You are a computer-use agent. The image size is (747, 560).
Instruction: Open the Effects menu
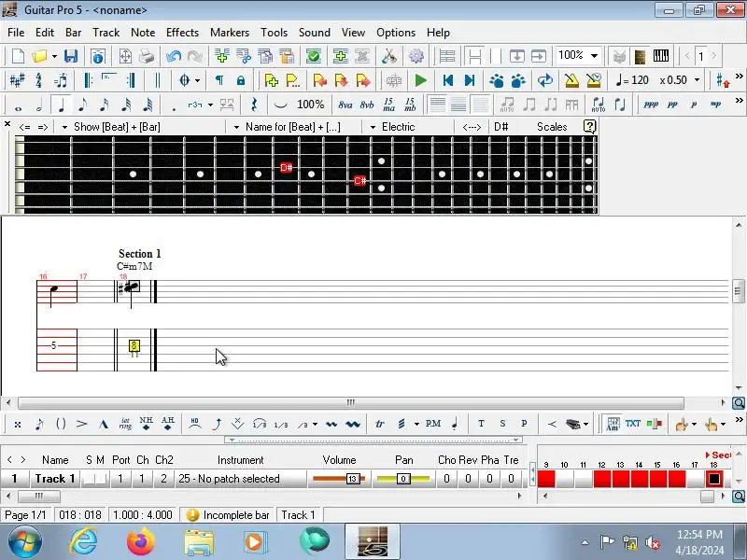point(182,33)
